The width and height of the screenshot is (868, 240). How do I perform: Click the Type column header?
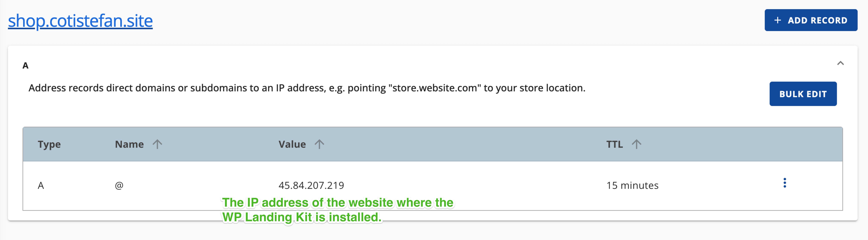[49, 144]
